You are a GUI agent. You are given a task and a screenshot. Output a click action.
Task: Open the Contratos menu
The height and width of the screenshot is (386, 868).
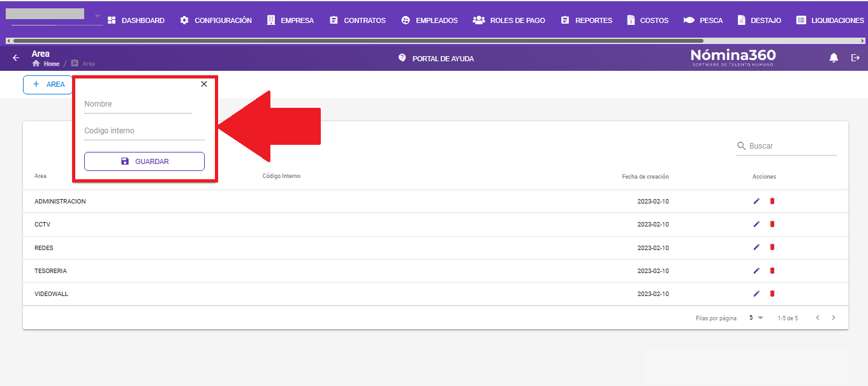pos(357,20)
